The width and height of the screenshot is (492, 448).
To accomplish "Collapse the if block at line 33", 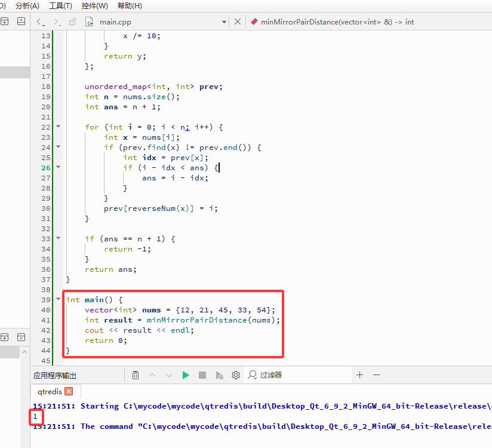I will pyautogui.click(x=59, y=238).
